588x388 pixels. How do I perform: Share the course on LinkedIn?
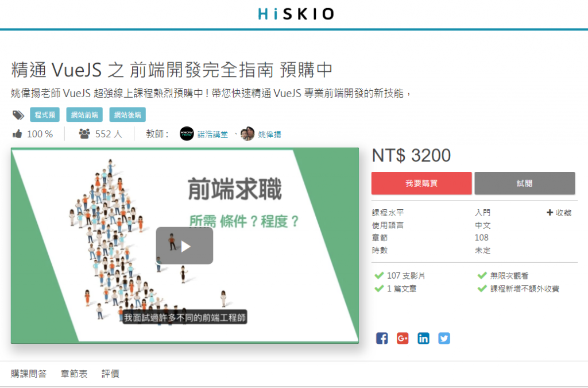point(423,338)
